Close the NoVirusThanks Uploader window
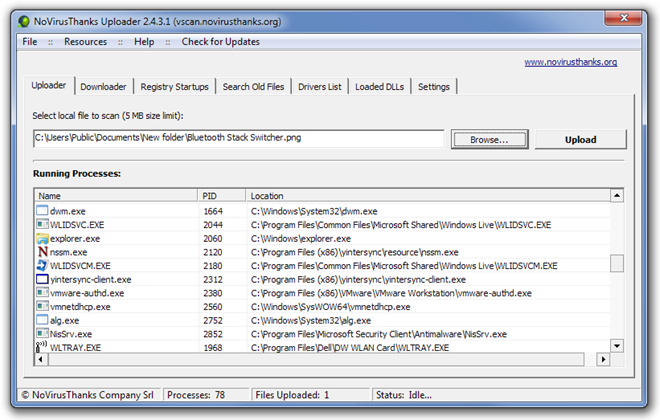660x420 pixels. 624,18
